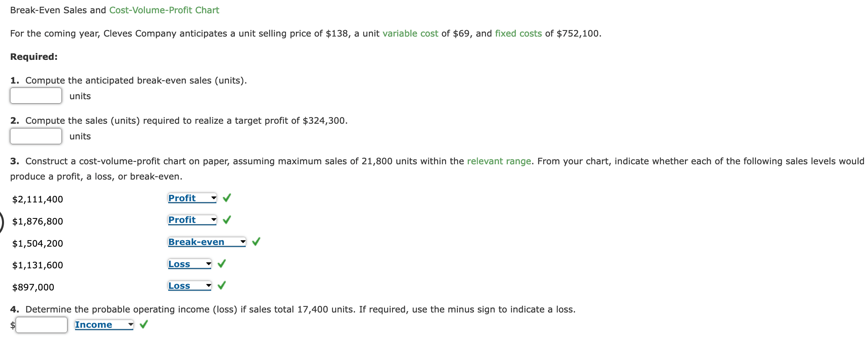Click the relevant range glossary link

click(499, 161)
